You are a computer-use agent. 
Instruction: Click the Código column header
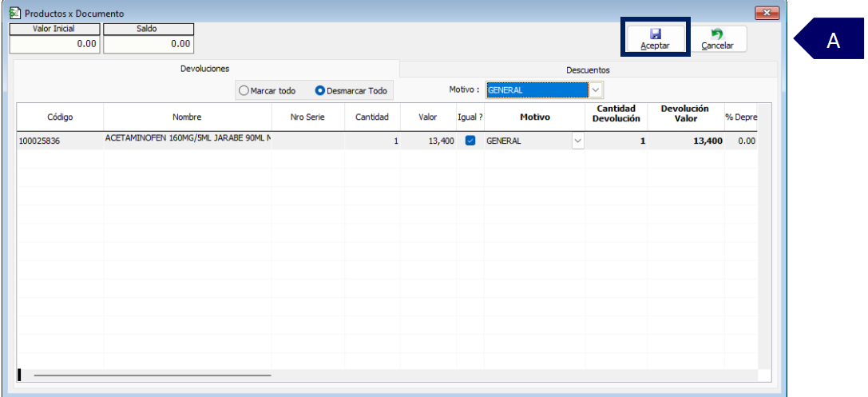pos(60,117)
